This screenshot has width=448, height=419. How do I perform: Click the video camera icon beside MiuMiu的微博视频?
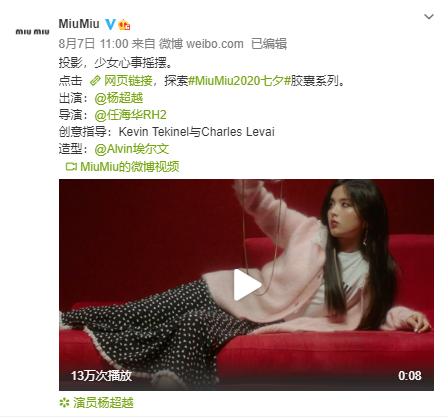pos(71,166)
